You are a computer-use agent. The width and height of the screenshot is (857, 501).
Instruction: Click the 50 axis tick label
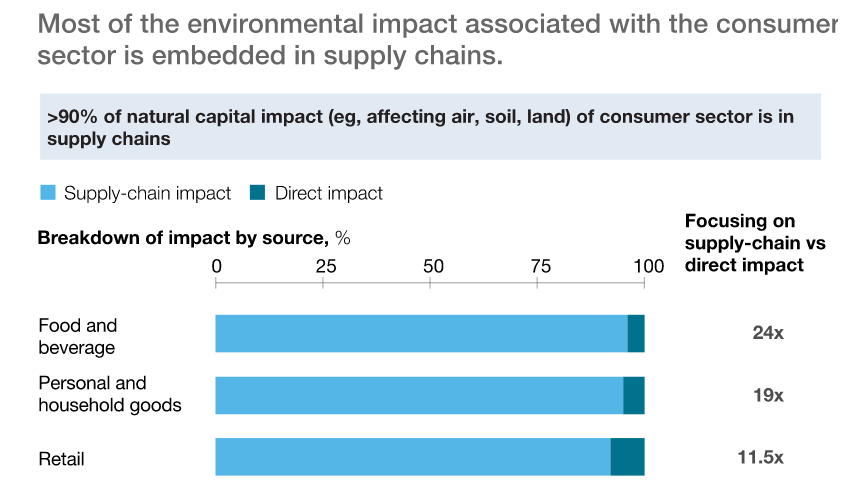(x=433, y=266)
